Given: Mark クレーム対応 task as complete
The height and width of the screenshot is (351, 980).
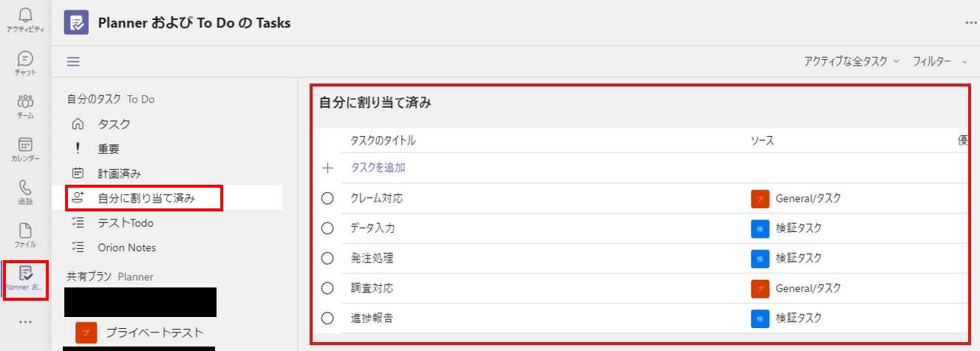Looking at the screenshot, I should pyautogui.click(x=328, y=198).
